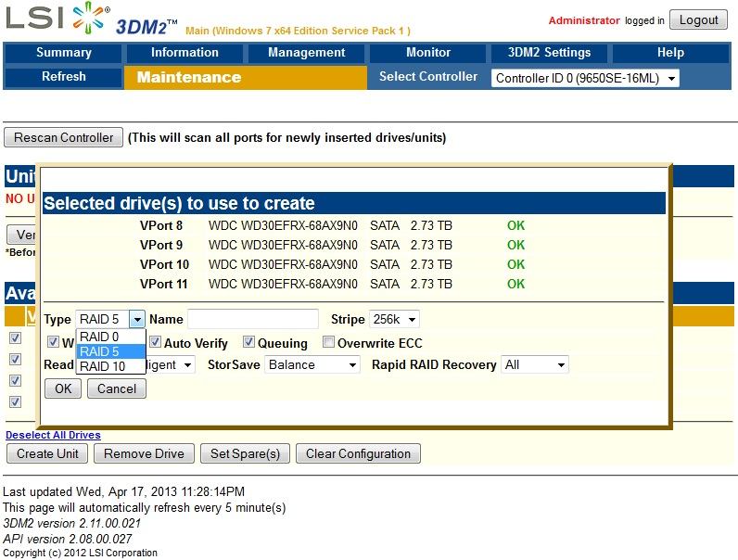
Task: Open the Information menu
Action: click(184, 52)
